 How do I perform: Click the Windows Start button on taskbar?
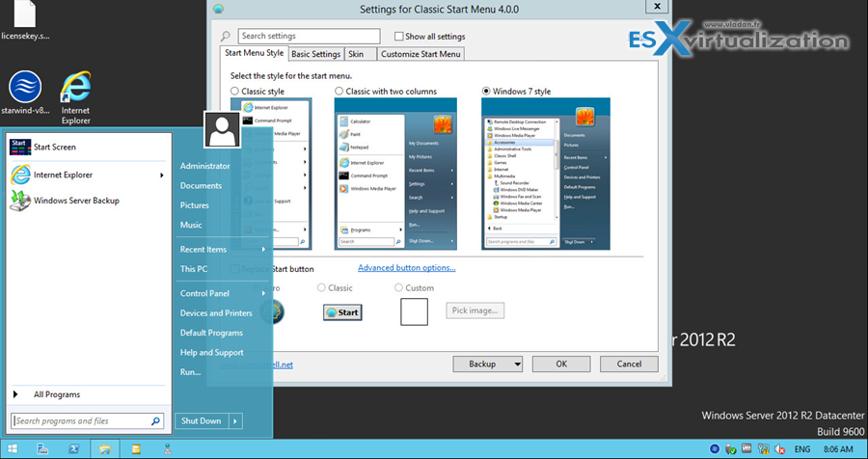(x=12, y=449)
